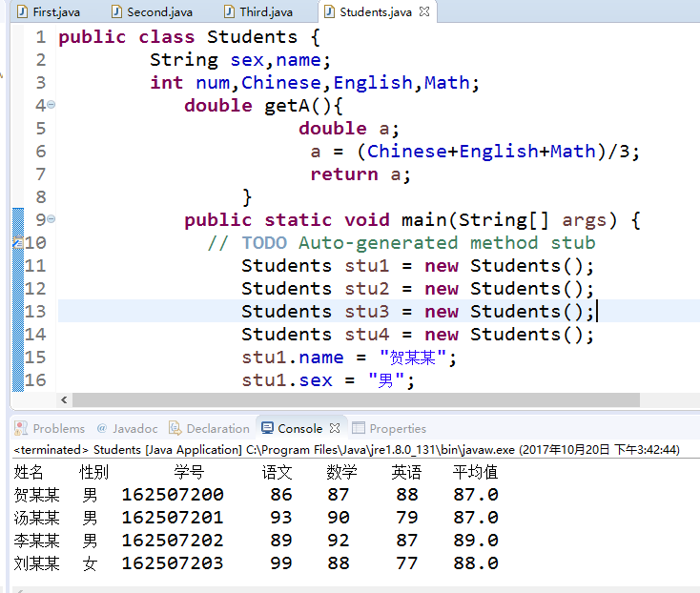Activate the Students.java editor tab
700x593 pixels.
376,12
